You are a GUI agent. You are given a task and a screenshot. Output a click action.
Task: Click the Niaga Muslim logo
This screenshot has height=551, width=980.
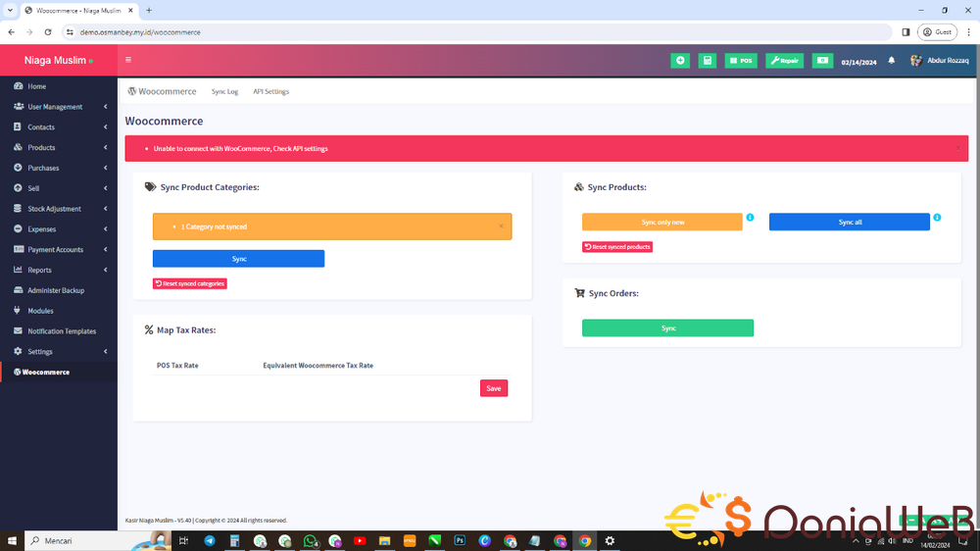coord(59,61)
